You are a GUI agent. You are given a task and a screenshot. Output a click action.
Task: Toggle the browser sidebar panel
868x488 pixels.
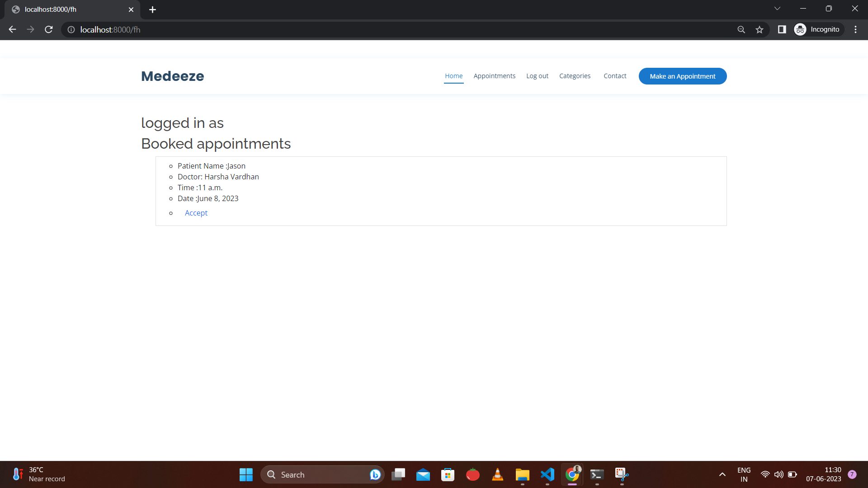point(782,30)
